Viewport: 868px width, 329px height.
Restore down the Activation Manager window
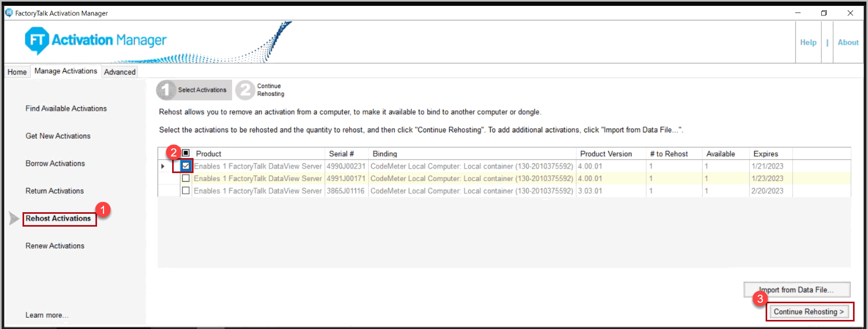click(824, 13)
